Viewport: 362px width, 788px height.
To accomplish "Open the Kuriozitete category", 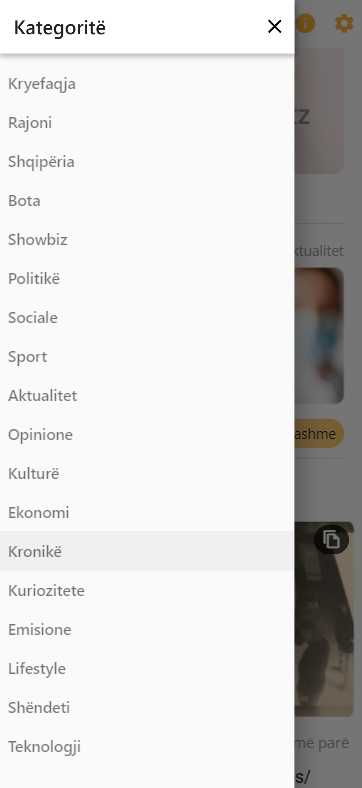I will click(147, 590).
